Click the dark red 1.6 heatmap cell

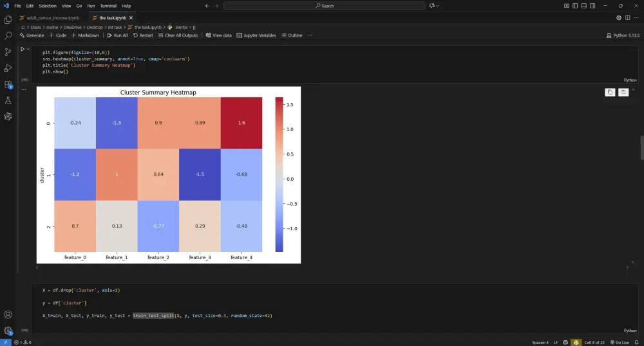(241, 123)
